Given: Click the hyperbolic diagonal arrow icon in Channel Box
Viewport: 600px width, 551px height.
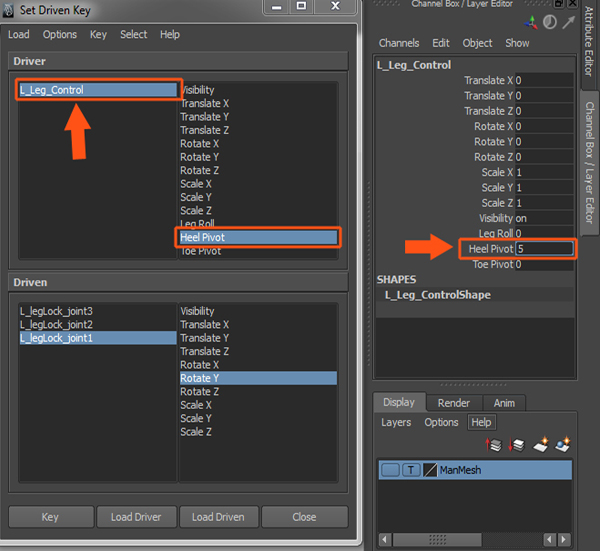Looking at the screenshot, I should pyautogui.click(x=569, y=23).
